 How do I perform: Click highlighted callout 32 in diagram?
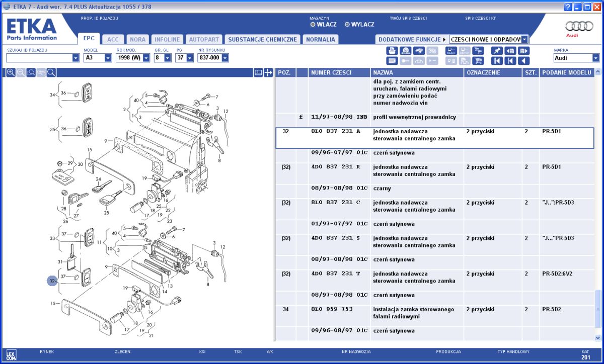(x=52, y=282)
